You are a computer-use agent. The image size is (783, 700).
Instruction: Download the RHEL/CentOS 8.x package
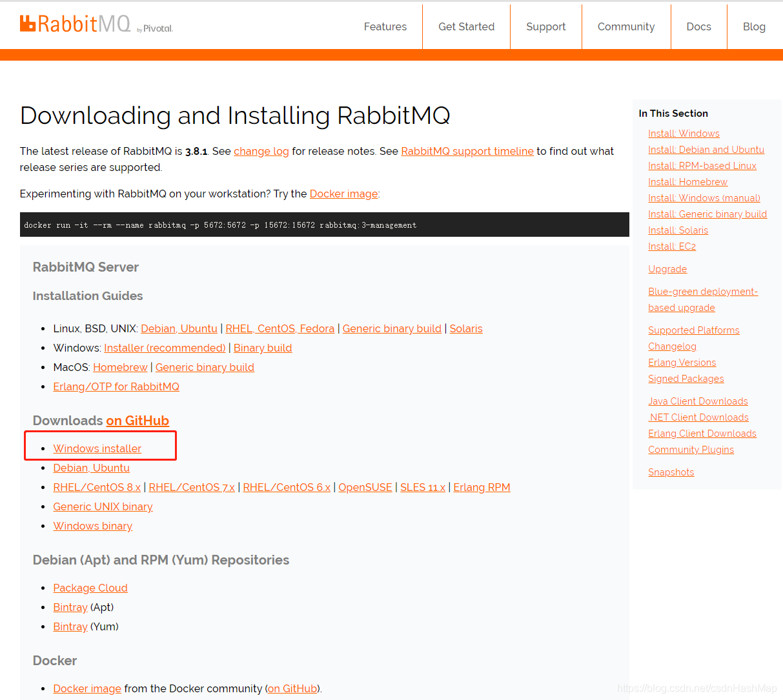point(97,487)
